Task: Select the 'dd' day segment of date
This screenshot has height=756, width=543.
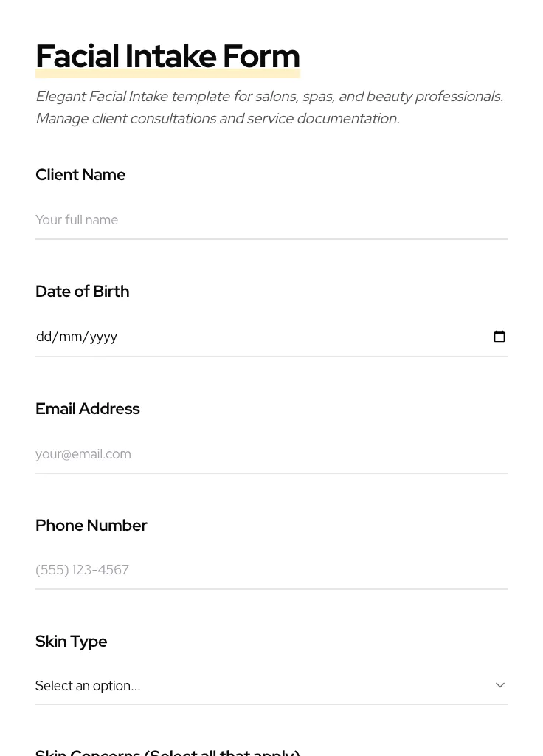Action: click(x=44, y=337)
